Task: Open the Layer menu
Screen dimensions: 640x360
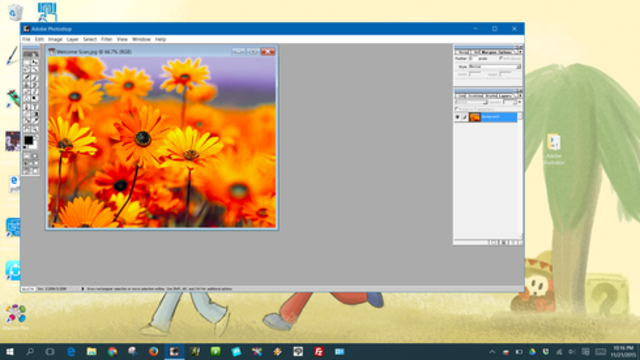Action: pyautogui.click(x=73, y=39)
